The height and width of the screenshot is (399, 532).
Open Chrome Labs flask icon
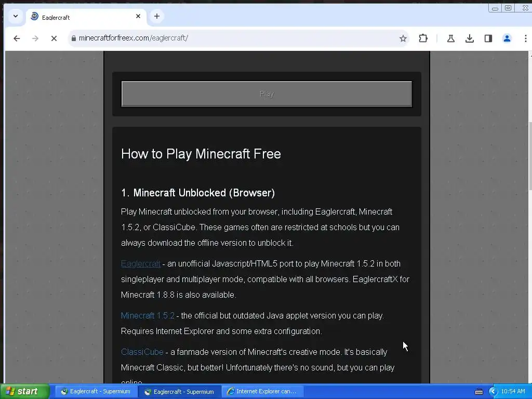pyautogui.click(x=451, y=38)
